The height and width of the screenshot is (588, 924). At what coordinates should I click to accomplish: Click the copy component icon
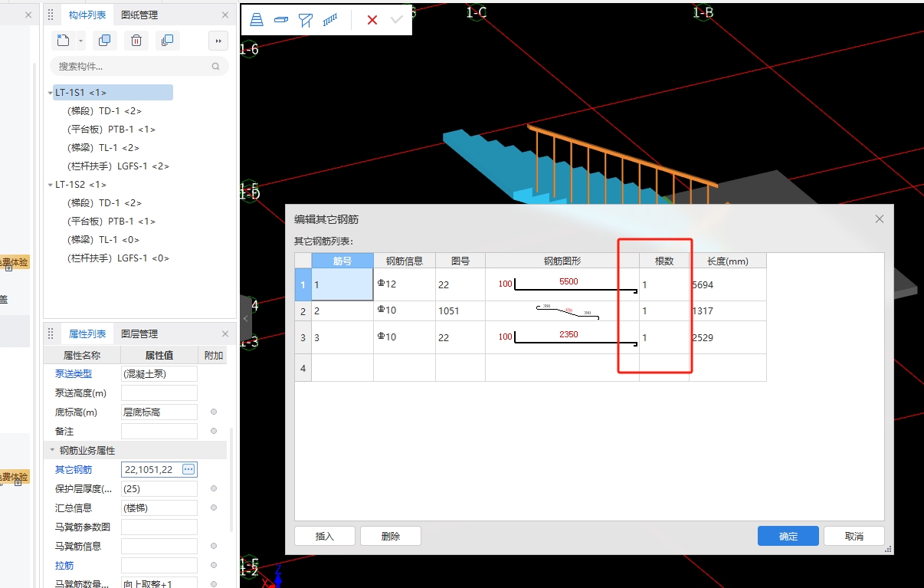tap(105, 41)
